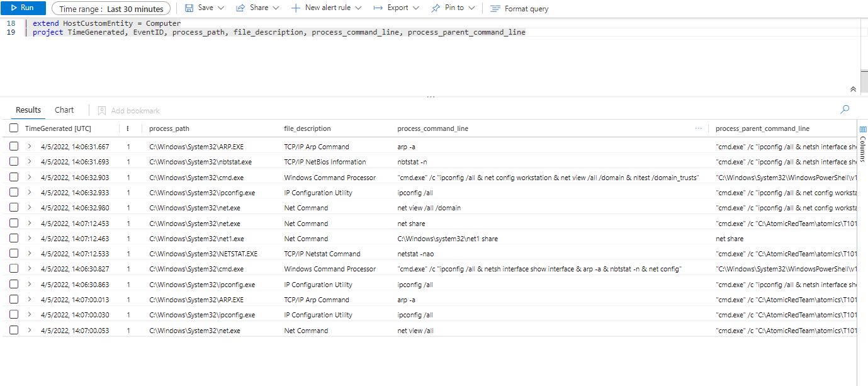Click the Pin to pushpin icon
This screenshot has width=868, height=386.
tap(436, 8)
